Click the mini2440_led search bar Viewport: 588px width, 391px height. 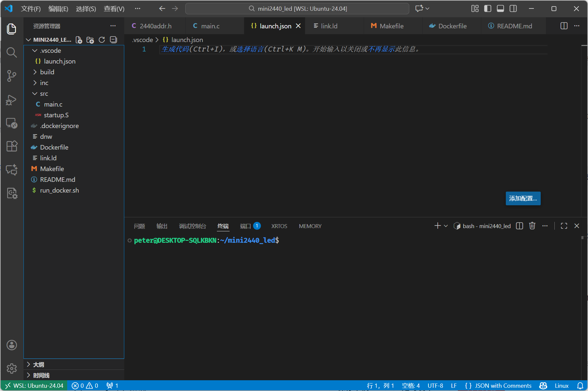pos(297,8)
